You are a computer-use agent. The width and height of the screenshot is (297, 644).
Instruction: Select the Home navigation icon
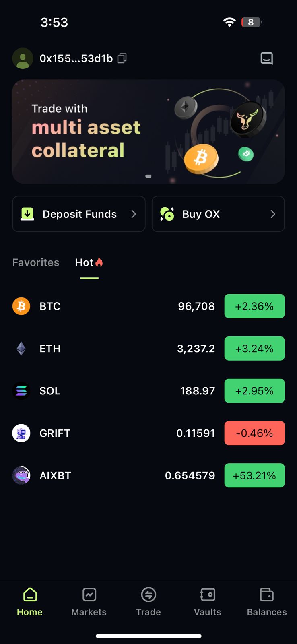tap(30, 594)
